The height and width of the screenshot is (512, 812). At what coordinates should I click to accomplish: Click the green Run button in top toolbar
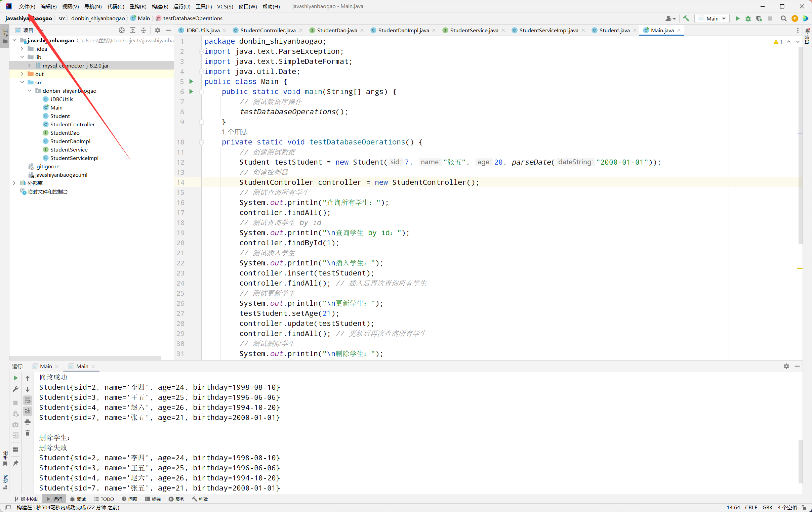click(737, 18)
